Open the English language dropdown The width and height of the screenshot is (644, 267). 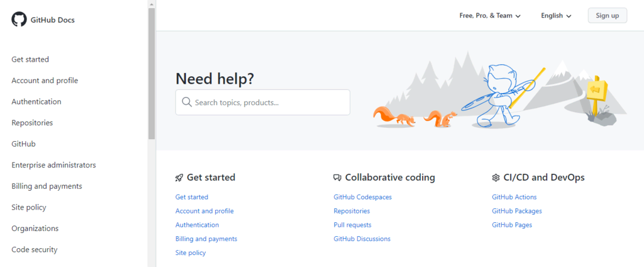pyautogui.click(x=556, y=16)
